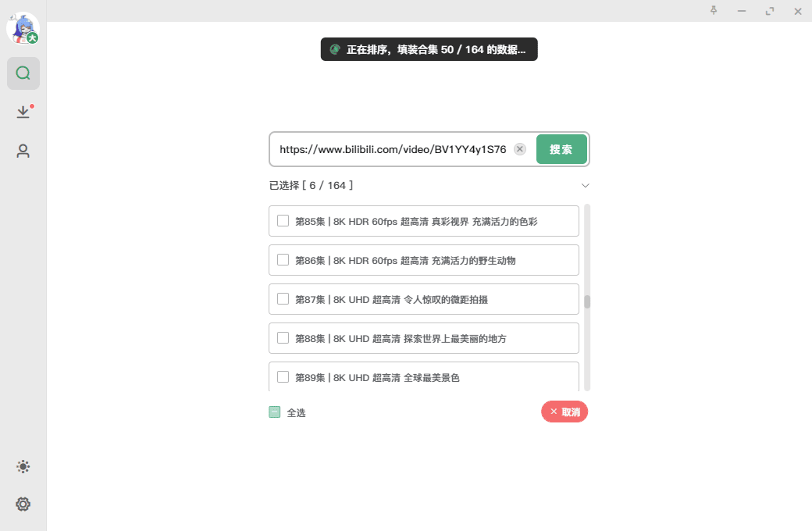812x531 pixels.
Task: Check episode 第87集 微距拍摄 checkbox
Action: 283,298
